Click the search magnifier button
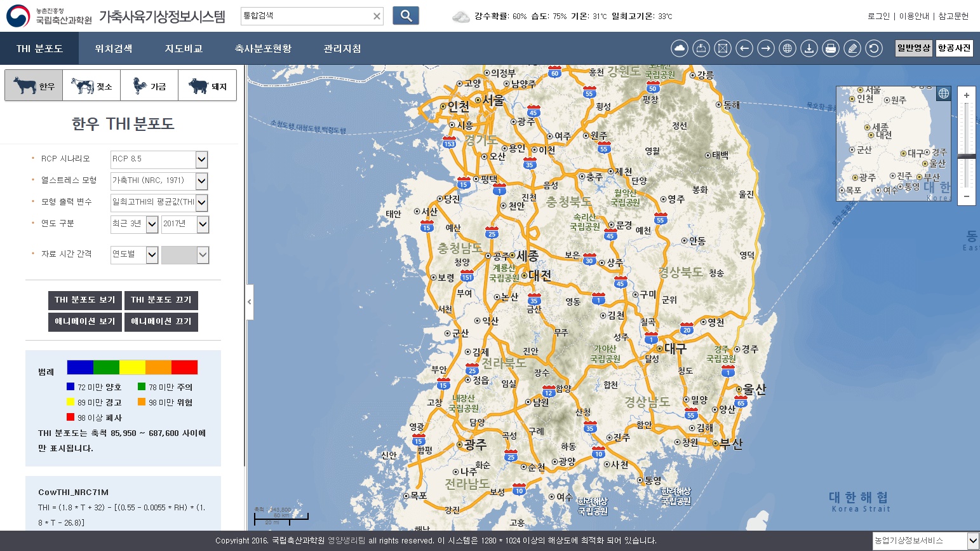The width and height of the screenshot is (980, 551). 406,16
